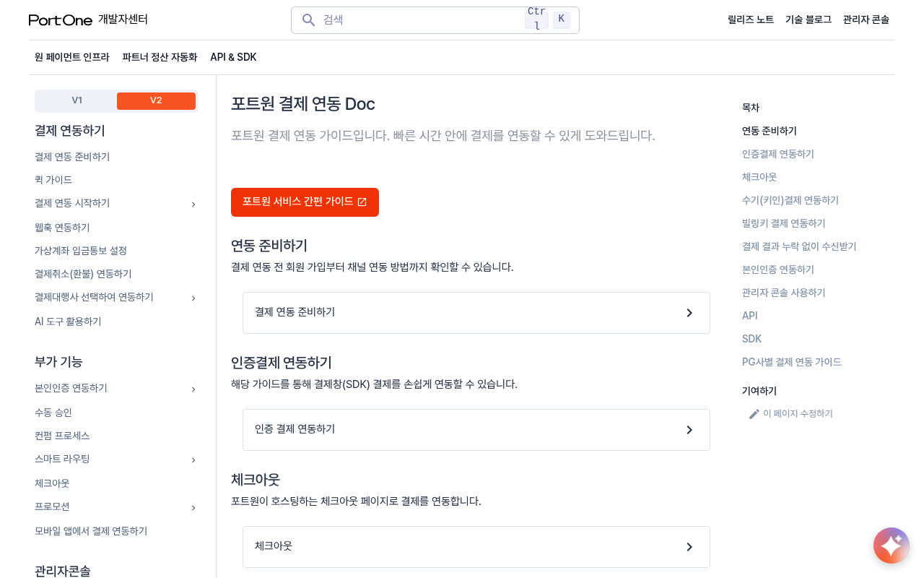Go to 기술 블로그

coord(808,20)
